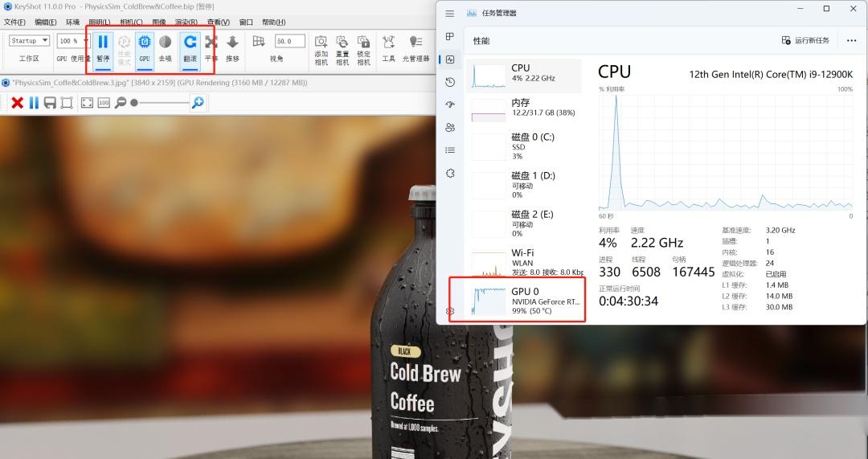
Task: Click the Task Manager (任务管理器) title icon
Action: pos(472,14)
